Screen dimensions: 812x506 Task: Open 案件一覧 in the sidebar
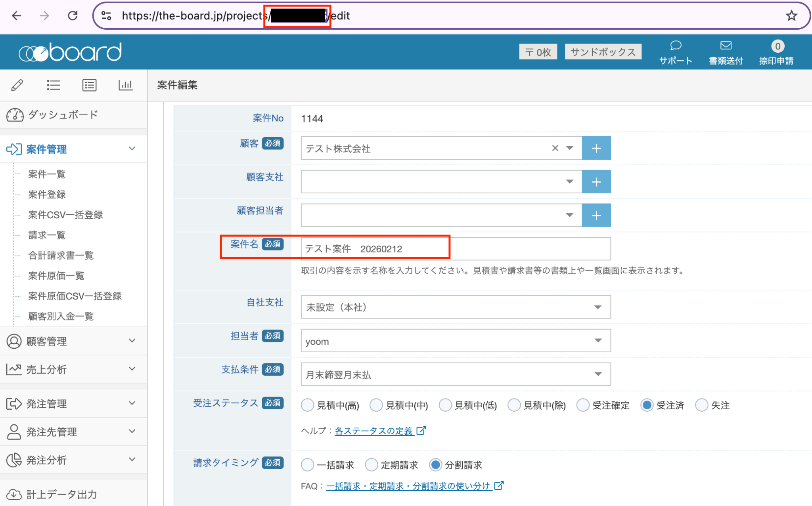[47, 174]
